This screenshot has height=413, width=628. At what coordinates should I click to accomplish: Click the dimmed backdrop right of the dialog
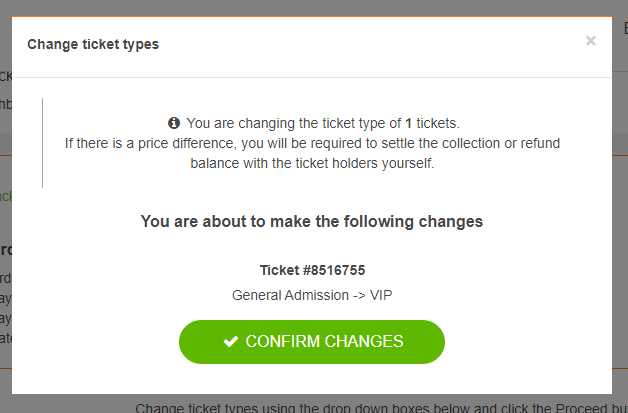[620, 250]
